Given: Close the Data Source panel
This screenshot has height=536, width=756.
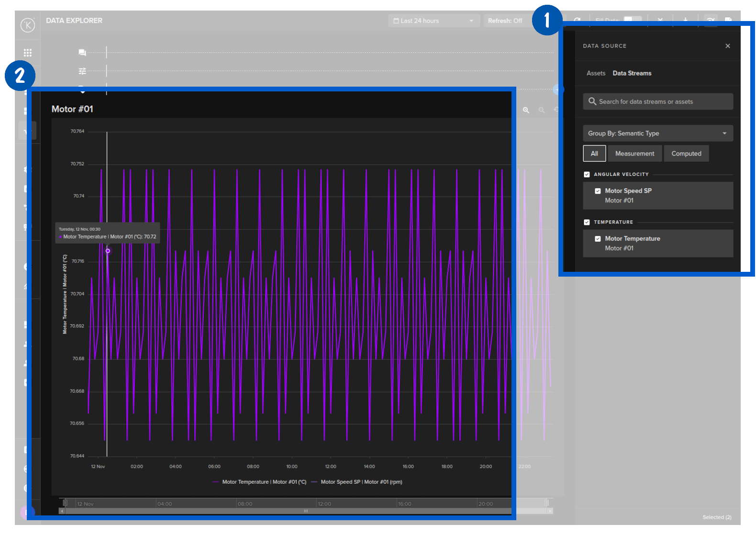Looking at the screenshot, I should [727, 46].
